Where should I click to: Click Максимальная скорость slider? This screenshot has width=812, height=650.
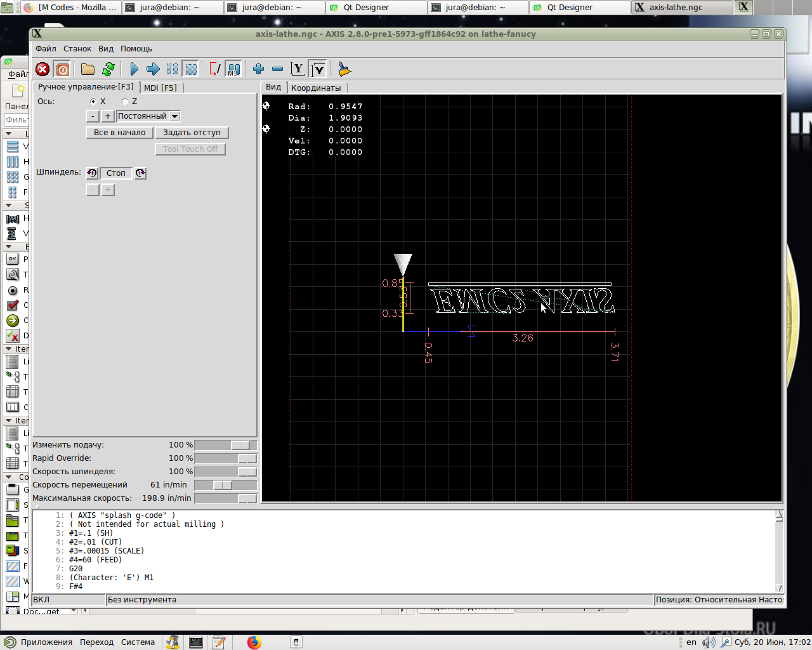click(x=225, y=498)
